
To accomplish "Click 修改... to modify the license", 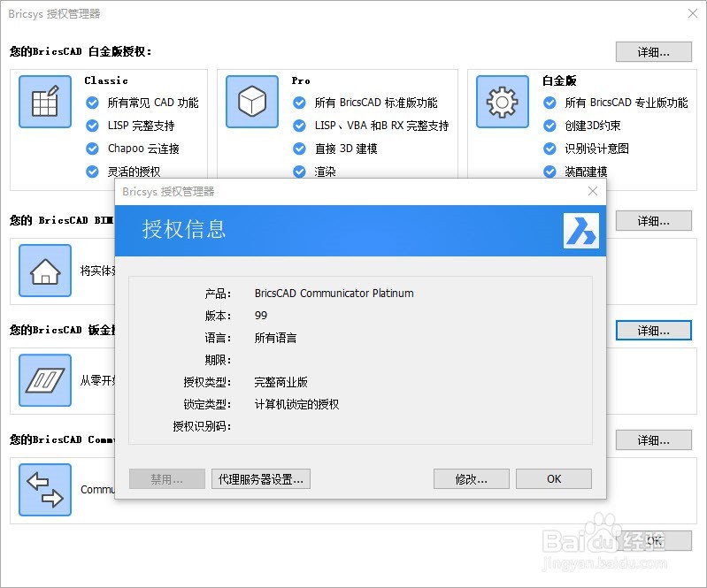I will pos(471,479).
